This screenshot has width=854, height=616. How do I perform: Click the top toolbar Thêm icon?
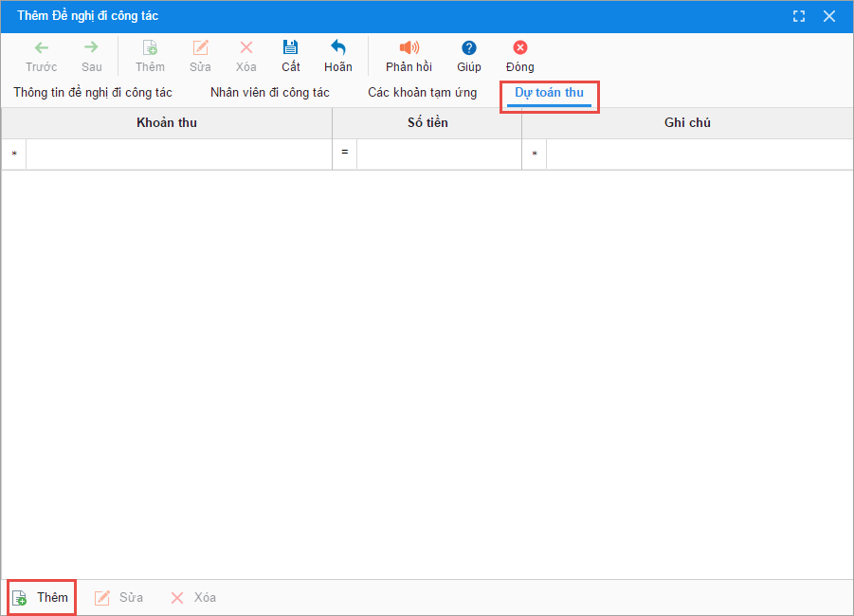point(150,48)
